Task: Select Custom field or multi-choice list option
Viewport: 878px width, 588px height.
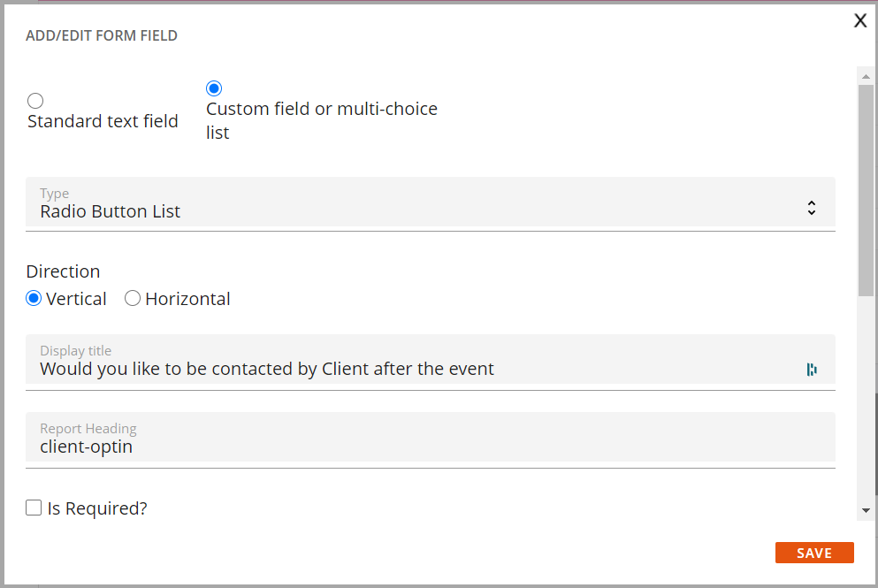Action: [x=214, y=88]
